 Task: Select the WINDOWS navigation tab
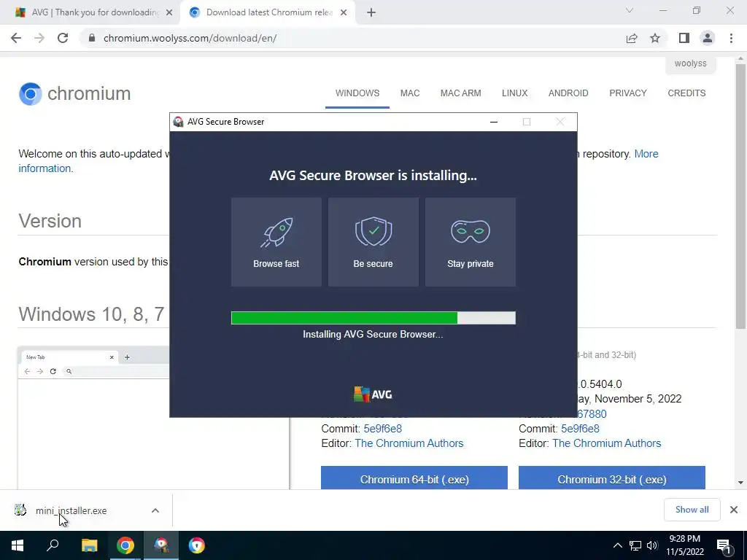click(357, 93)
